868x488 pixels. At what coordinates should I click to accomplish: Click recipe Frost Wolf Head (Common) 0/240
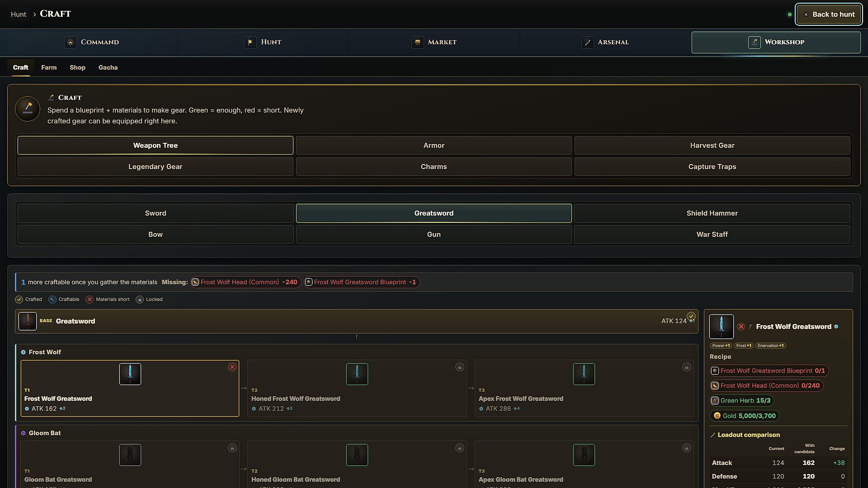click(766, 386)
